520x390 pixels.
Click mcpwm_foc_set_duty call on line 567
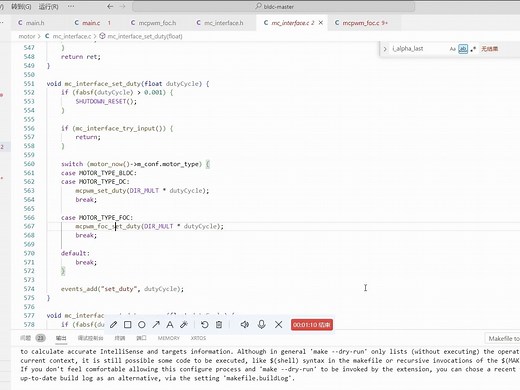(x=149, y=226)
